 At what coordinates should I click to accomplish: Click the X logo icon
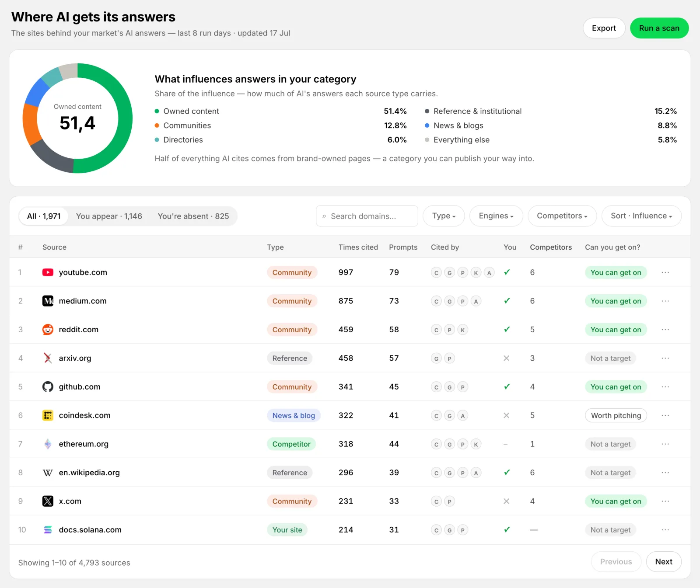[x=48, y=501]
